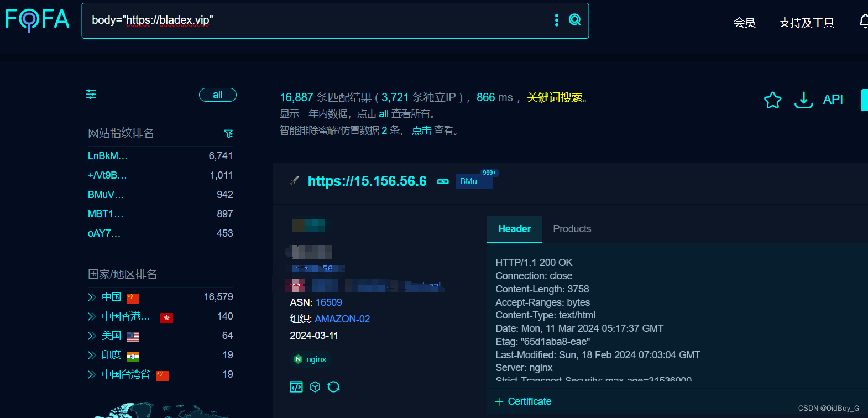Click the download results icon

tap(803, 100)
